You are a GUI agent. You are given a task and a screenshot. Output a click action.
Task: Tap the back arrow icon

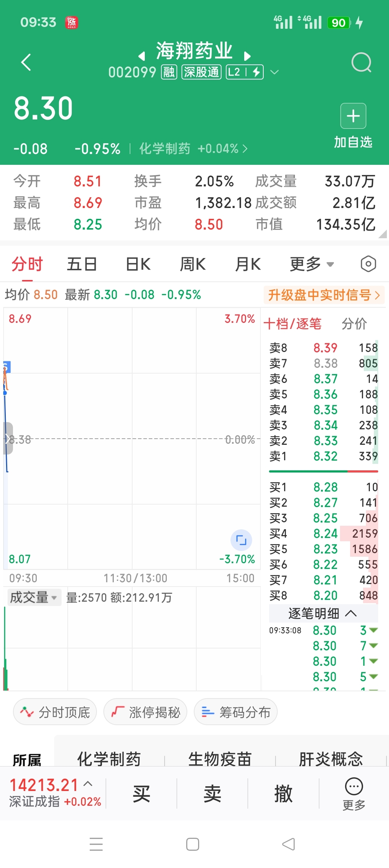pyautogui.click(x=26, y=62)
